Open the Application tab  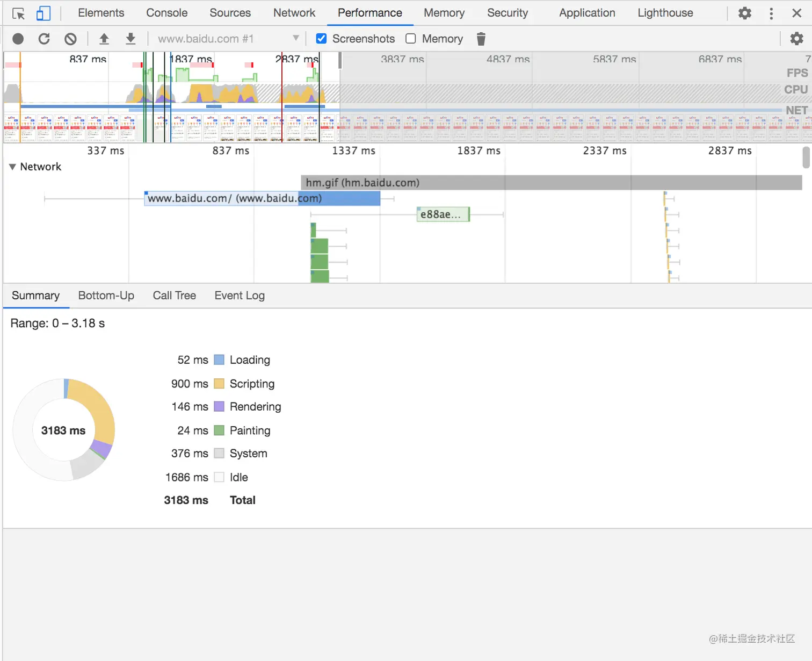click(x=587, y=13)
